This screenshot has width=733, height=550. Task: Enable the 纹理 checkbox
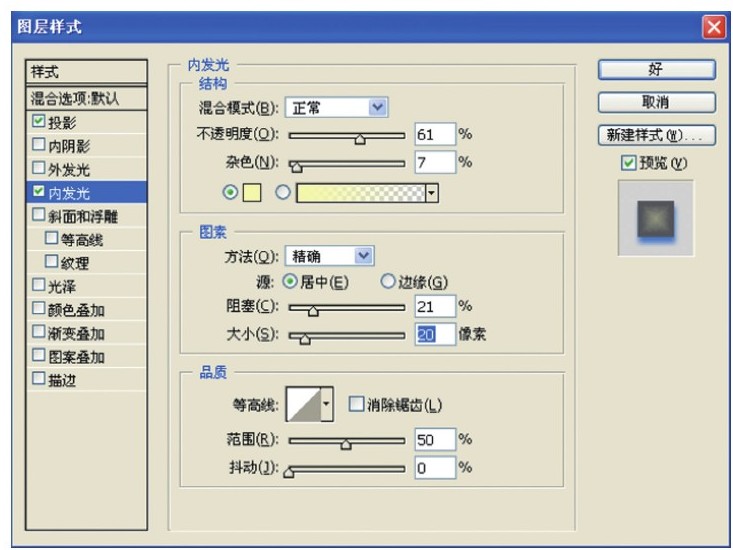(x=51, y=261)
